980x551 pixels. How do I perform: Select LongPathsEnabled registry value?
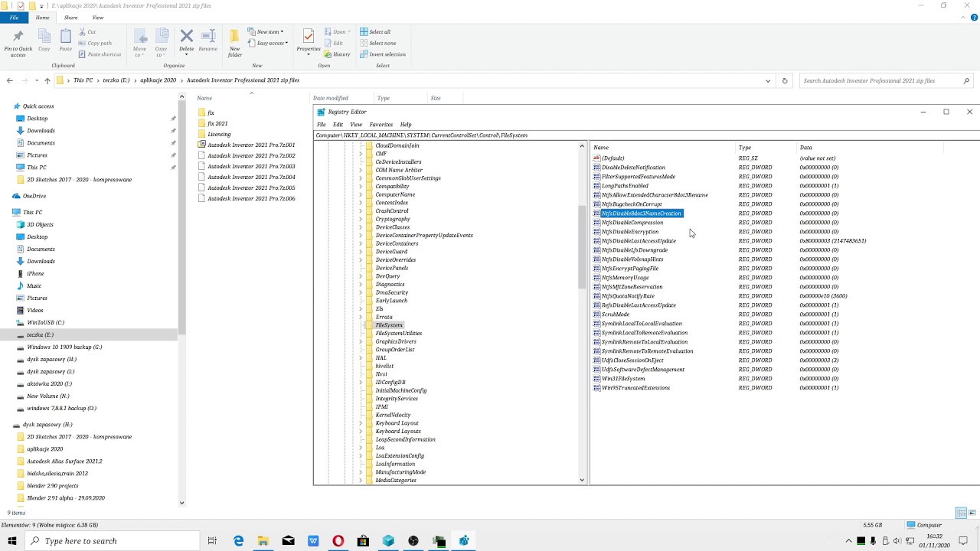625,186
